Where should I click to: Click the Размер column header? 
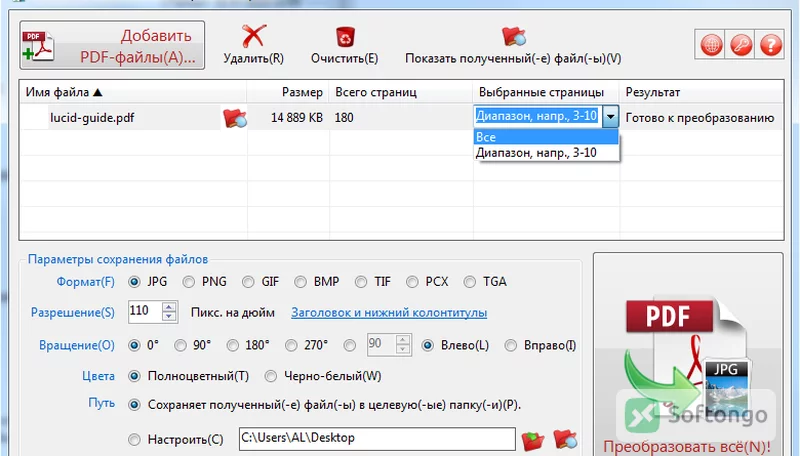pyautogui.click(x=288, y=92)
